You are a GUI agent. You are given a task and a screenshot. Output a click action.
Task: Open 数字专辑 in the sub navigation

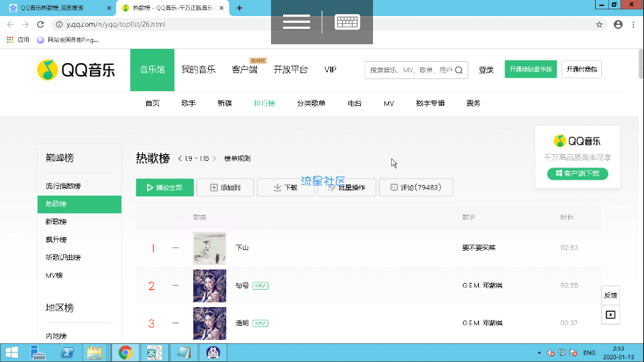point(430,103)
